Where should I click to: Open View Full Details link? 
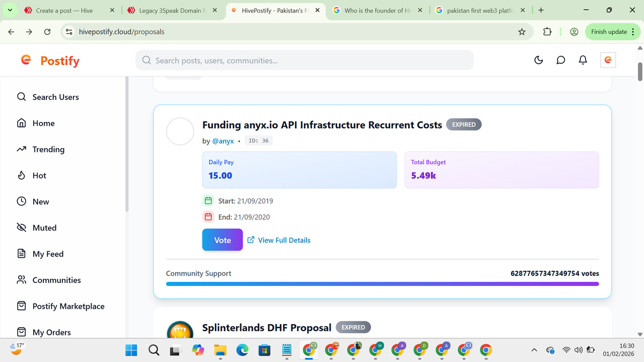click(x=279, y=240)
